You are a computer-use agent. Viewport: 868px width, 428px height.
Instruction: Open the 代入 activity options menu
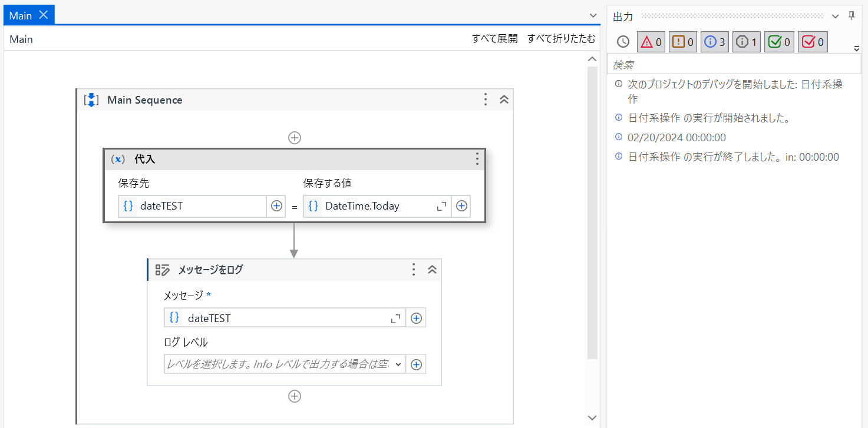click(x=477, y=158)
